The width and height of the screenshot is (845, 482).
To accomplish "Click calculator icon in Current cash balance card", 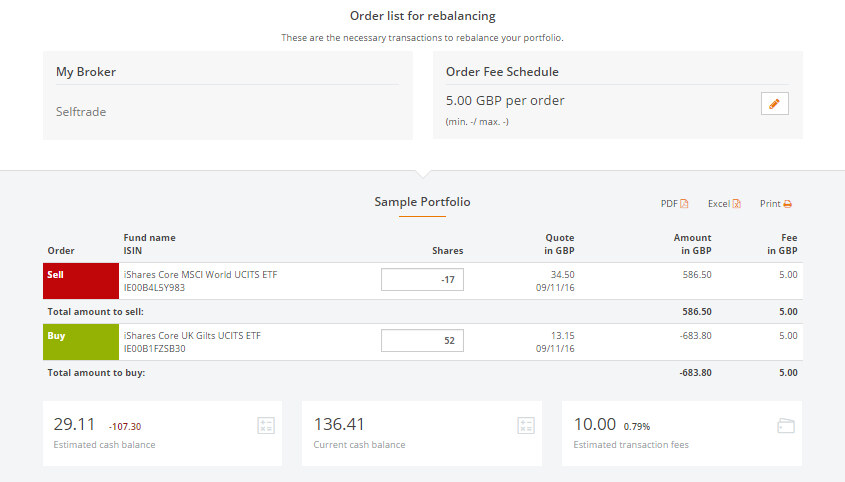I will tap(526, 426).
